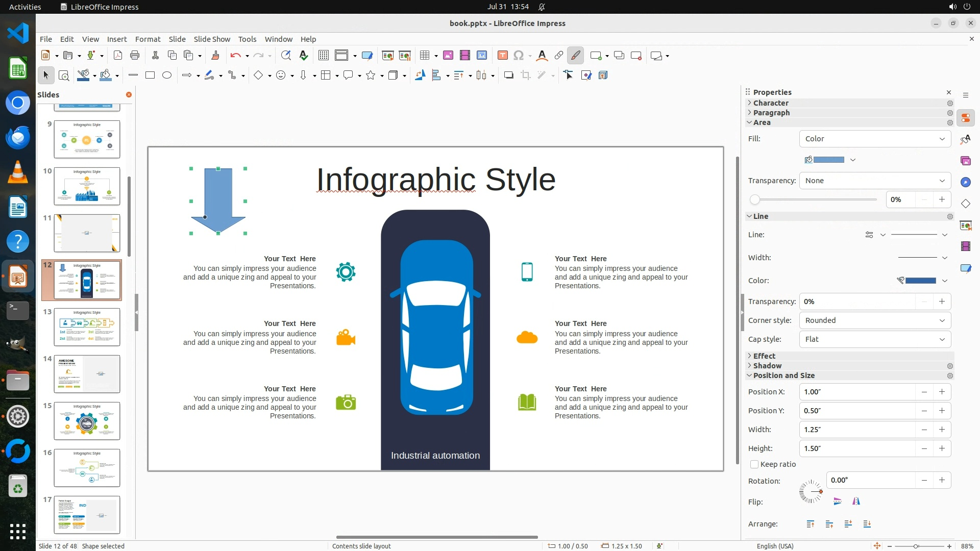980x551 pixels.
Task: Expand the Shadow section
Action: tap(767, 366)
